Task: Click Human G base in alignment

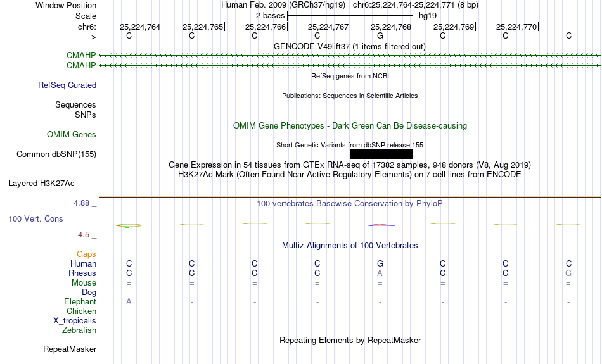Action: pyautogui.click(x=380, y=264)
